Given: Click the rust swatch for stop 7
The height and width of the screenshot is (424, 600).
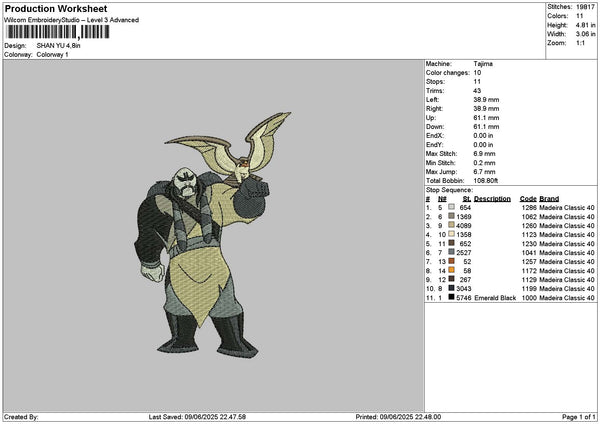Looking at the screenshot, I should pyautogui.click(x=452, y=261).
